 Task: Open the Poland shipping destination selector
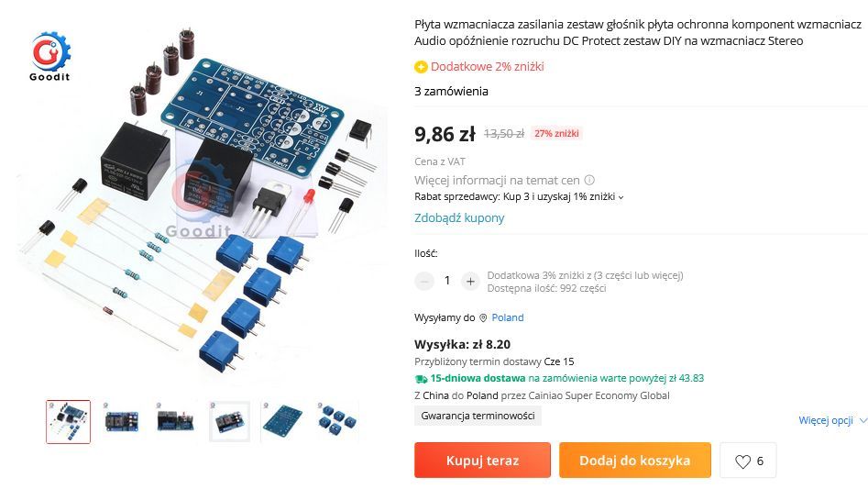pyautogui.click(x=507, y=317)
